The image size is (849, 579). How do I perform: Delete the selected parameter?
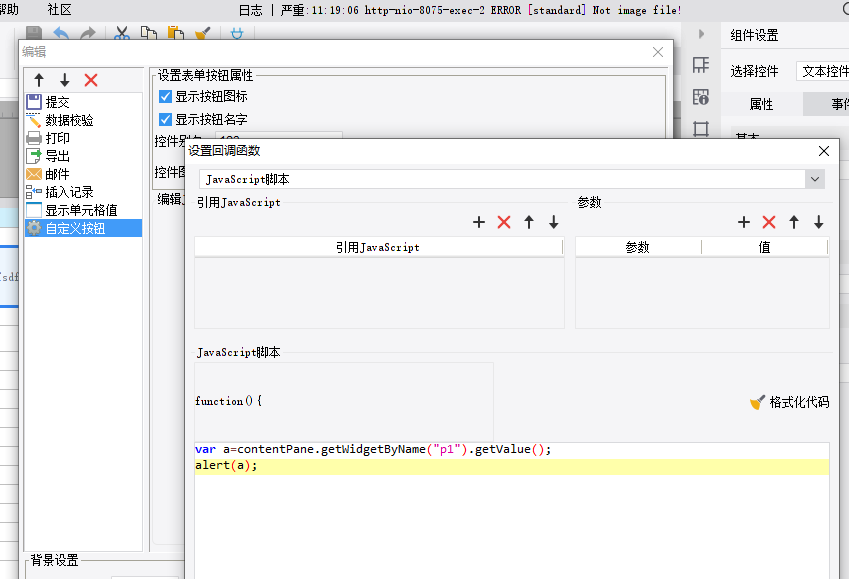click(769, 222)
